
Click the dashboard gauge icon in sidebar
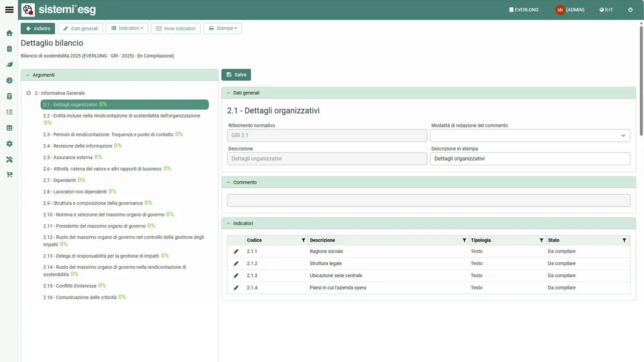[9, 80]
